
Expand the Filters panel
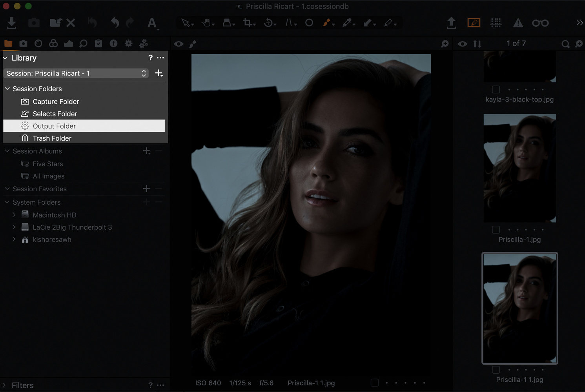pos(5,385)
